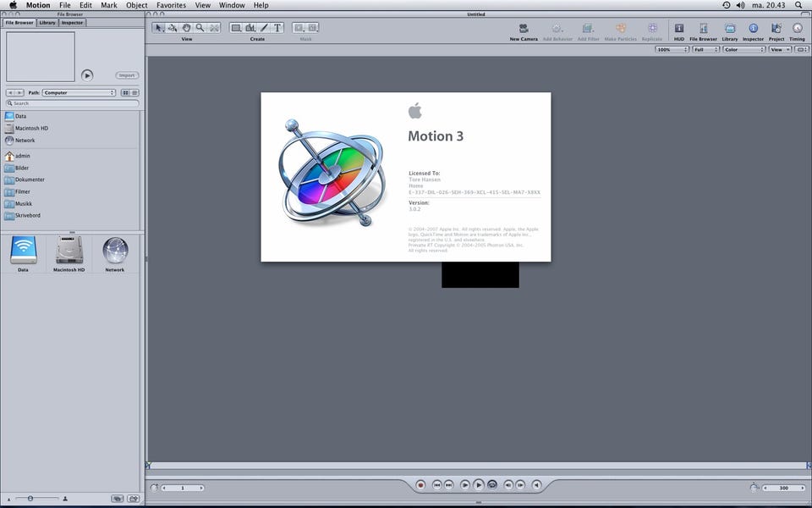This screenshot has height=508, width=812.
Task: Select the Pan hand tool
Action: (186, 28)
